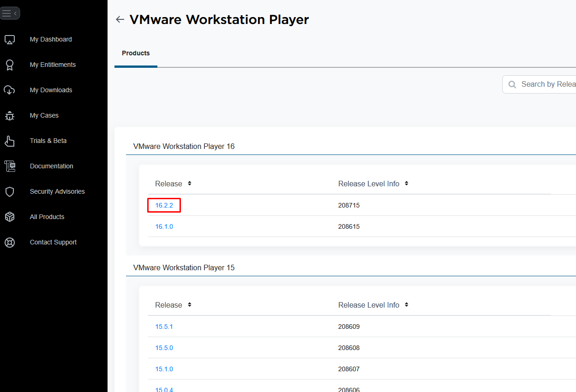Open release 16.1.0 link
This screenshot has width=576, height=392.
pos(164,227)
